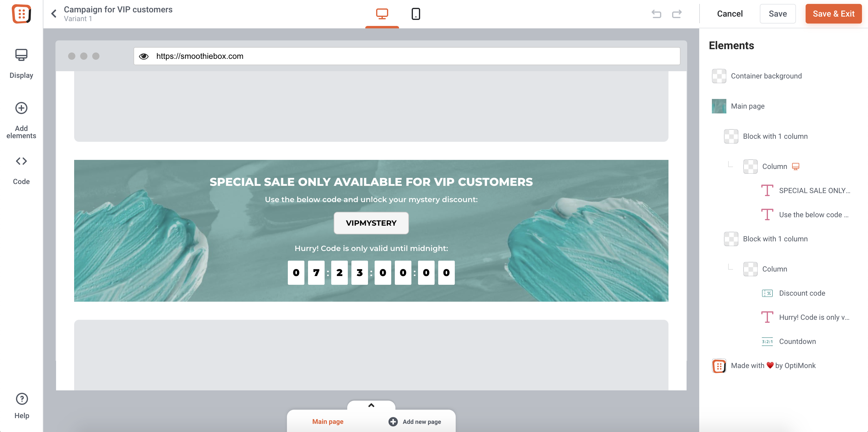Switch to desktop preview icon

click(x=382, y=14)
